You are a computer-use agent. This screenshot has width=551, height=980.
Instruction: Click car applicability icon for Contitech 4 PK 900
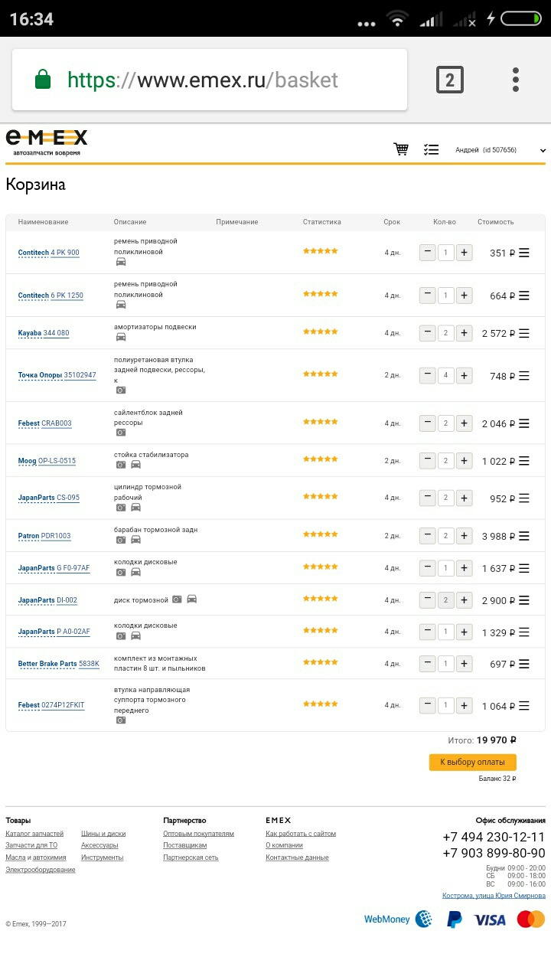121,262
